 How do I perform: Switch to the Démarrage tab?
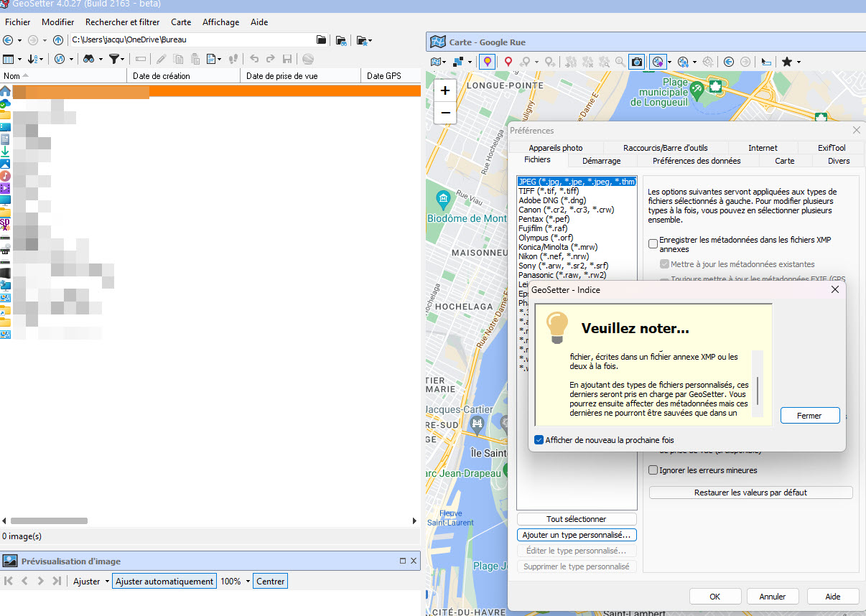pos(602,161)
